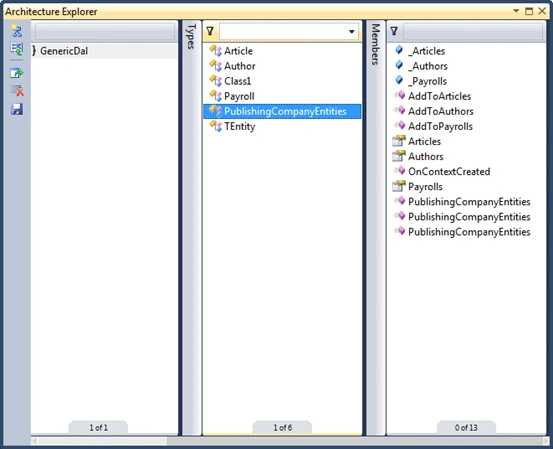Click the Class1 class icon

coord(215,81)
